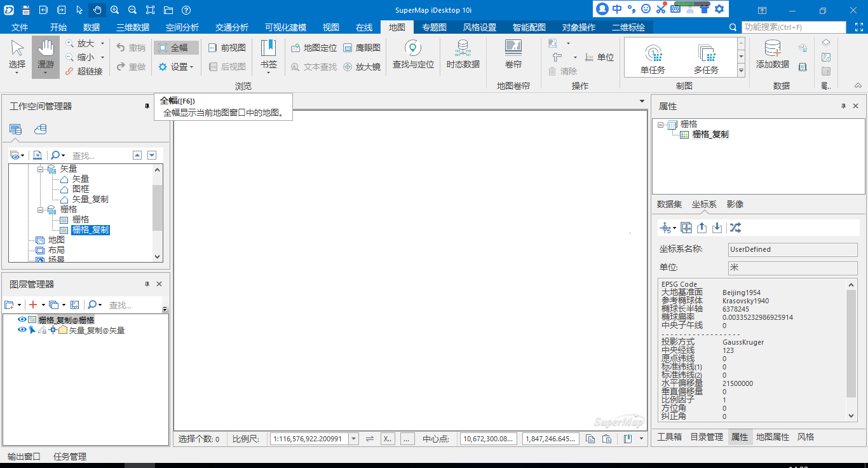Click the 查找与定位 locate icon
Image resolution: width=868 pixels, height=468 pixels.
click(413, 48)
